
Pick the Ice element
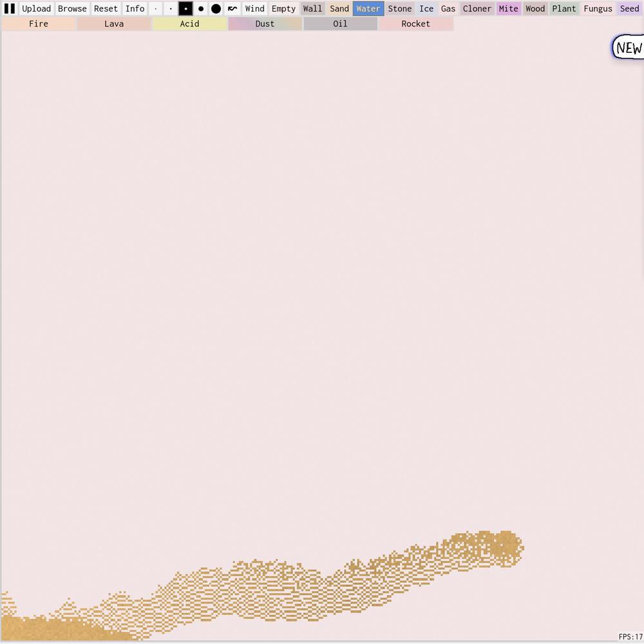tap(426, 8)
